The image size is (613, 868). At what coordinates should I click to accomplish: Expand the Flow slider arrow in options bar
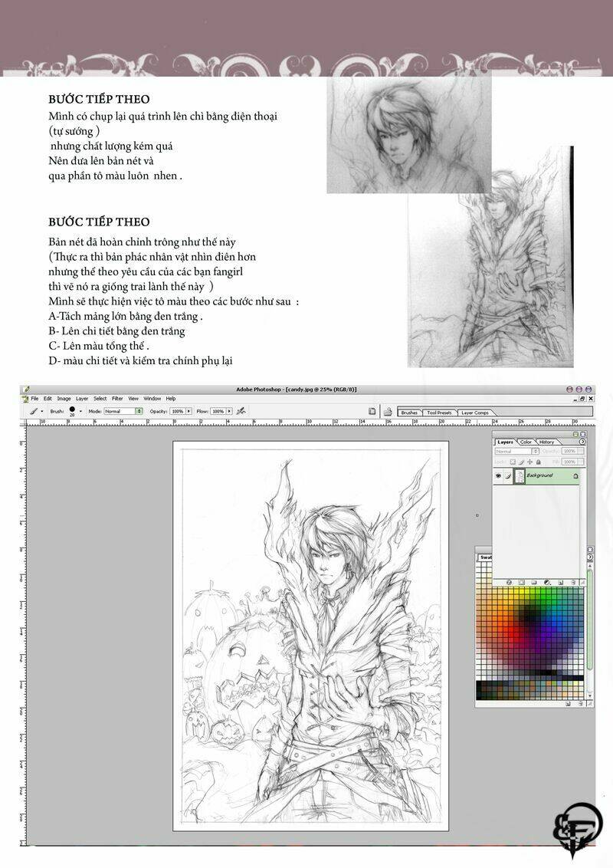pyautogui.click(x=228, y=411)
